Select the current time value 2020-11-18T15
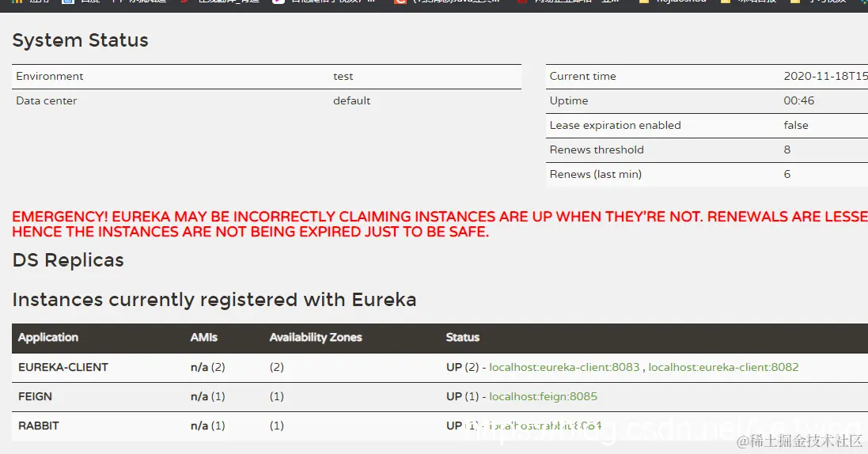 825,77
